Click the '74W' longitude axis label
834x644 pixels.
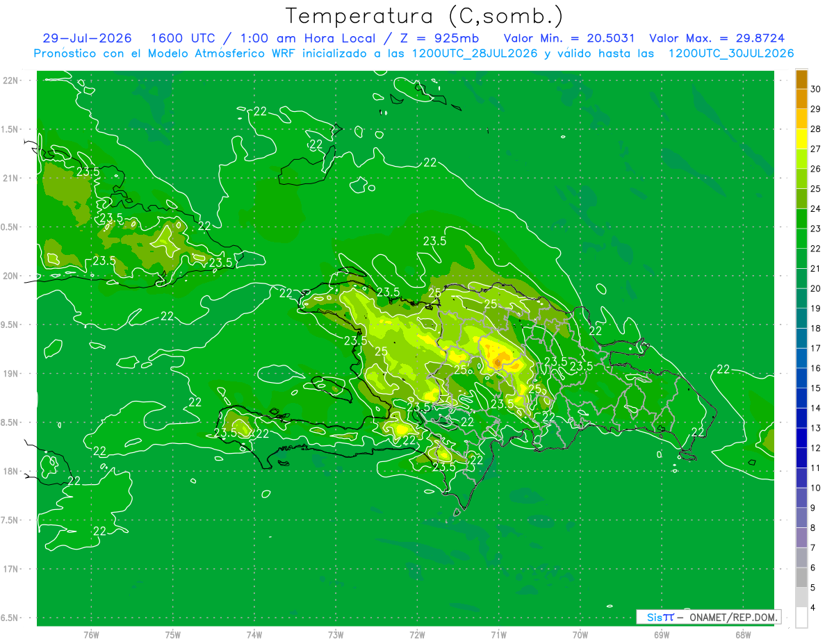pos(254,635)
